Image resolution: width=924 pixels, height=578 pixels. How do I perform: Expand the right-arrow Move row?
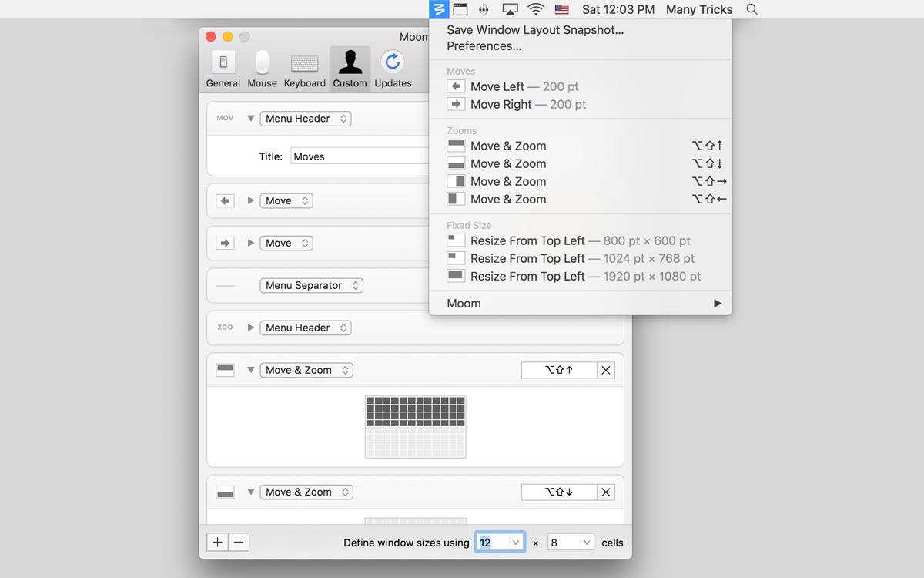tap(250, 243)
